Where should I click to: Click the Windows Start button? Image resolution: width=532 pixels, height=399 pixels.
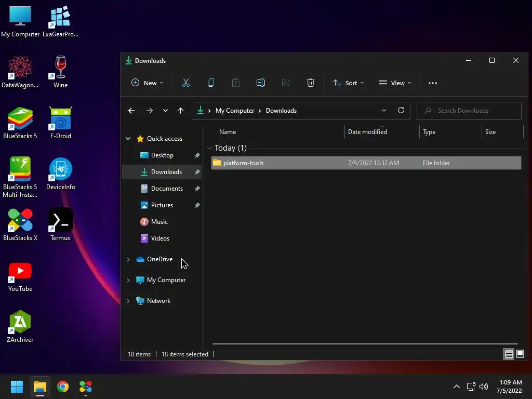coord(17,387)
